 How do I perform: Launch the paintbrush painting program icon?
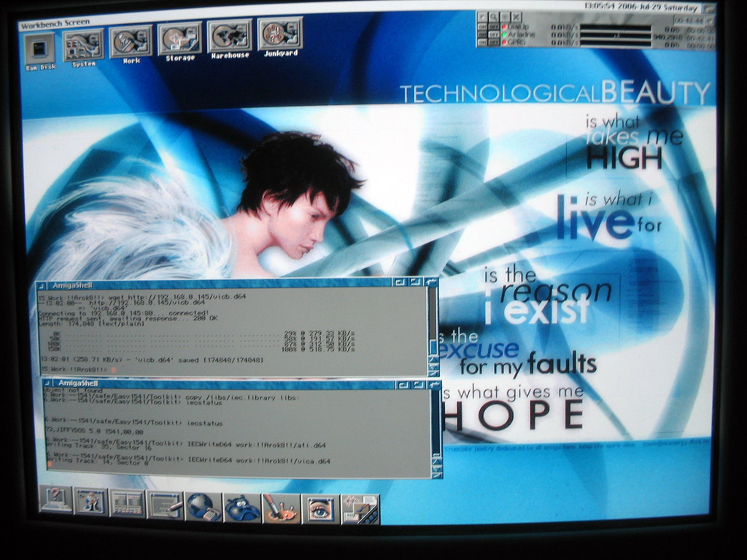[x=281, y=508]
